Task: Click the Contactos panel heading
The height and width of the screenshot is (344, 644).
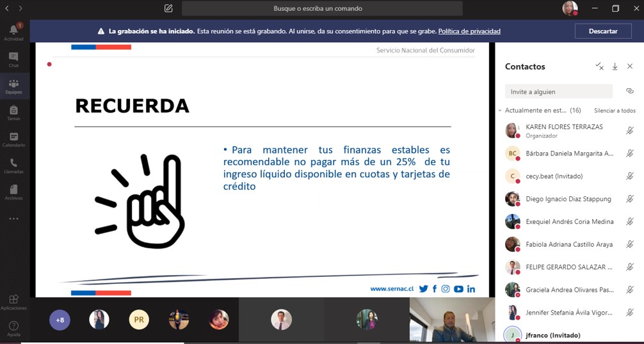Action: pos(525,66)
